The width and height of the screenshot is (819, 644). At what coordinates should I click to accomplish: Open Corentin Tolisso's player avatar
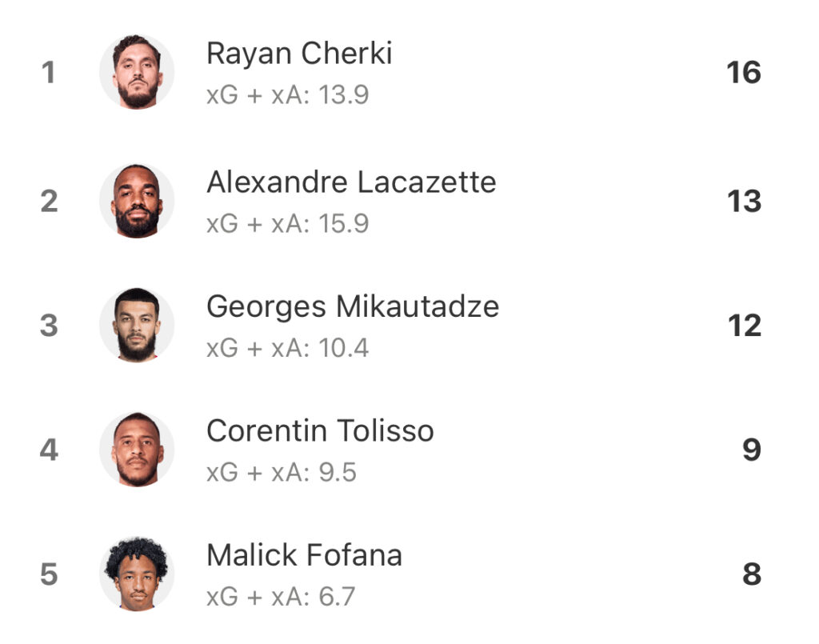[137, 449]
